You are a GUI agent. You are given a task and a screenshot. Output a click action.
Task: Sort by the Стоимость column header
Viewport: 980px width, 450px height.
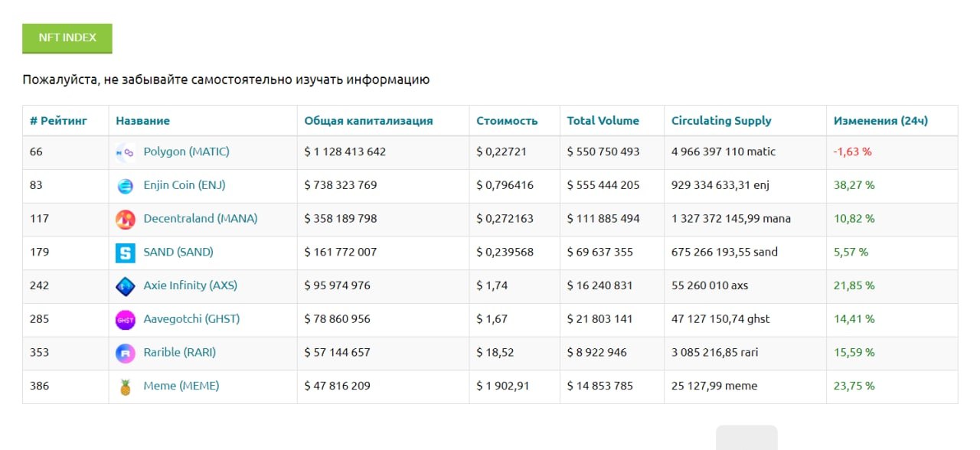(507, 121)
